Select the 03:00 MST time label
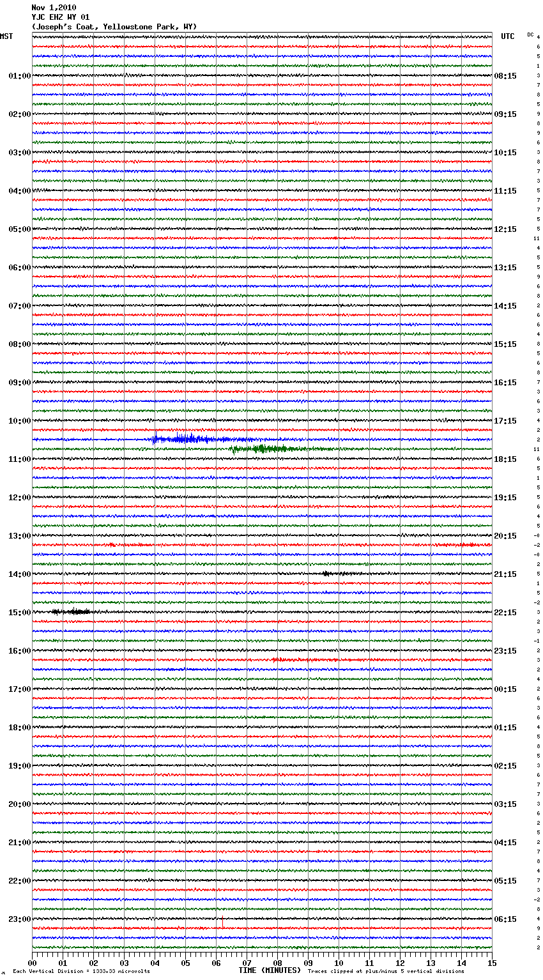The image size is (543, 980). 19,153
